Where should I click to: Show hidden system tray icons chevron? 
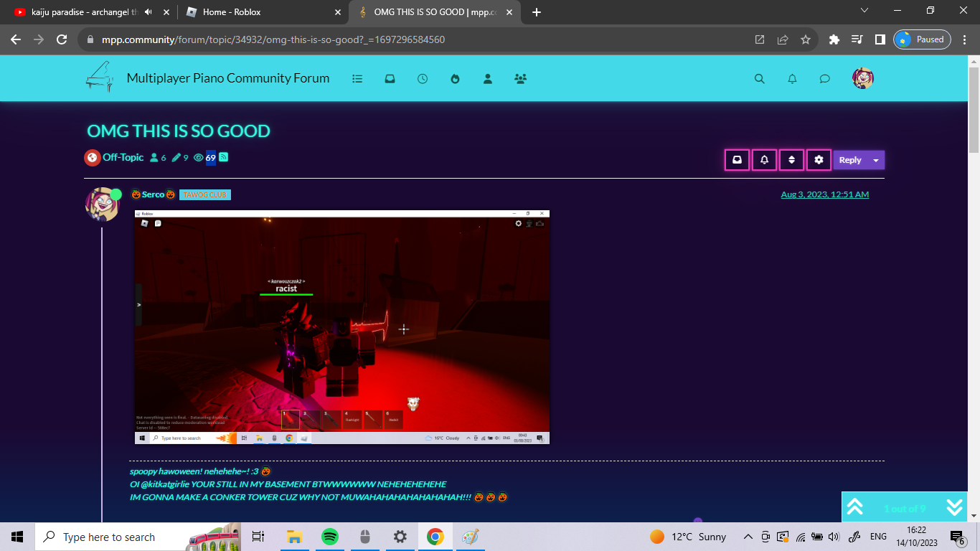748,537
